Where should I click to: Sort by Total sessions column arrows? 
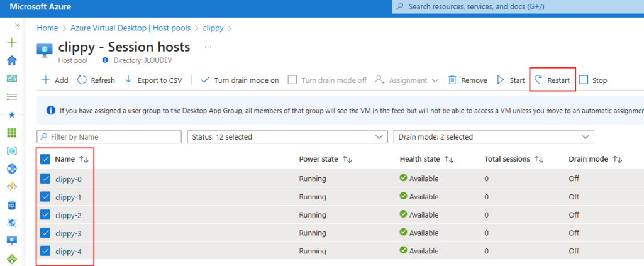[539, 159]
